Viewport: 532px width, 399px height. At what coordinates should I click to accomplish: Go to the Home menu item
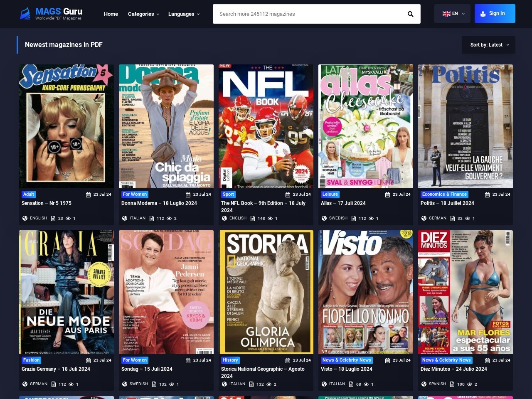(x=111, y=14)
